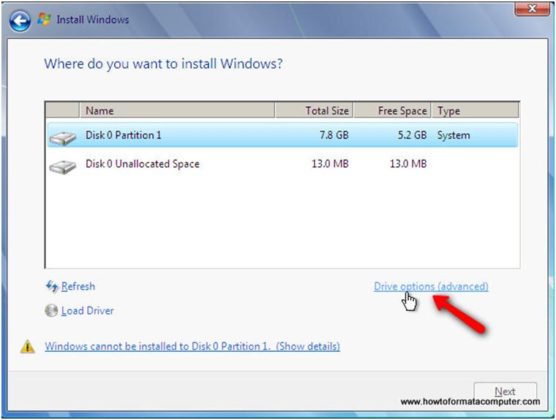Select the Disk 0 Unallocated Space row
Screen dimensions: 556x420
point(283,164)
